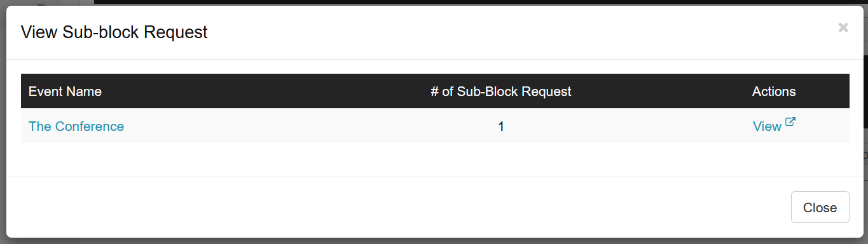This screenshot has width=868, height=244.
Task: Select the Event Name column header
Action: (65, 91)
